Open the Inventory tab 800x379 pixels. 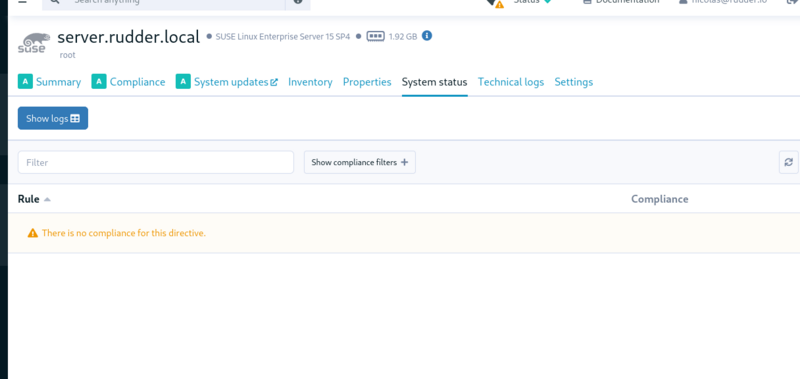pos(310,82)
